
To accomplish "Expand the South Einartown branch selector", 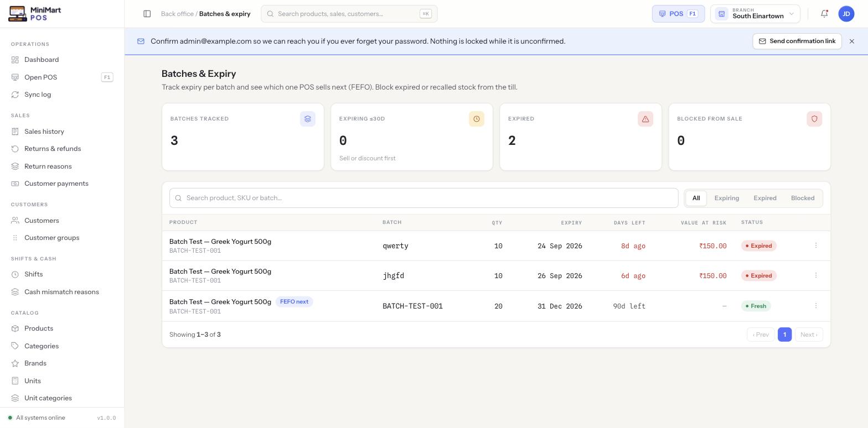I will pyautogui.click(x=755, y=14).
